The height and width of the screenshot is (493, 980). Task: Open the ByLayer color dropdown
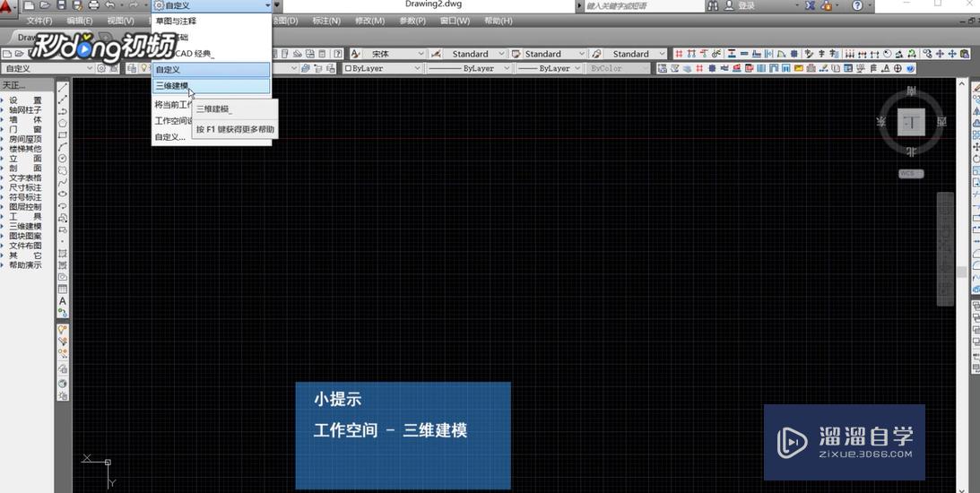[x=383, y=68]
